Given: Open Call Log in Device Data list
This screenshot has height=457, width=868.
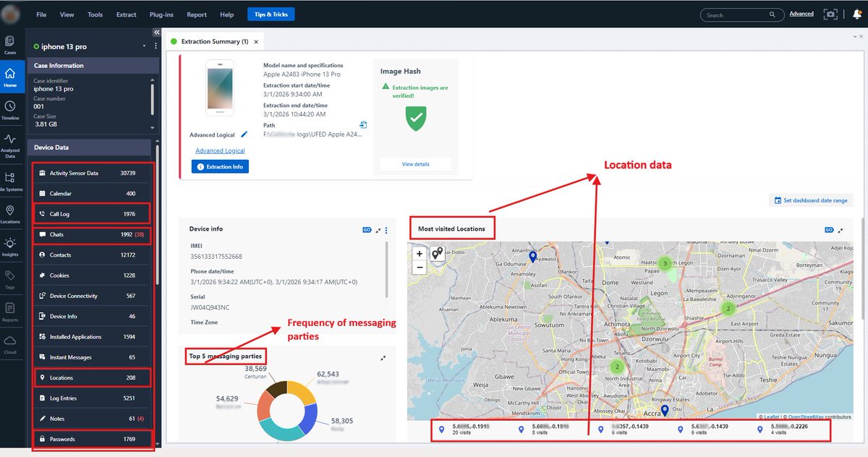Looking at the screenshot, I should pyautogui.click(x=92, y=214).
